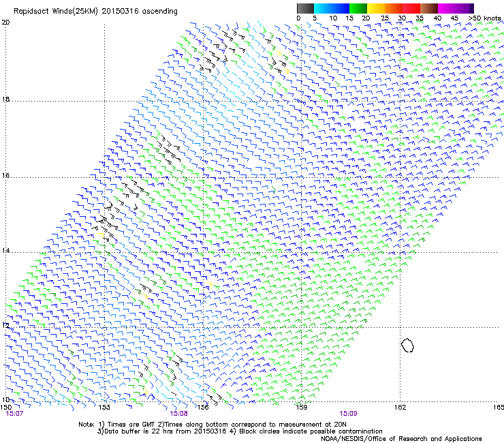Click the latitude label '12'
The width and height of the screenshot is (504, 443).
[5, 325]
